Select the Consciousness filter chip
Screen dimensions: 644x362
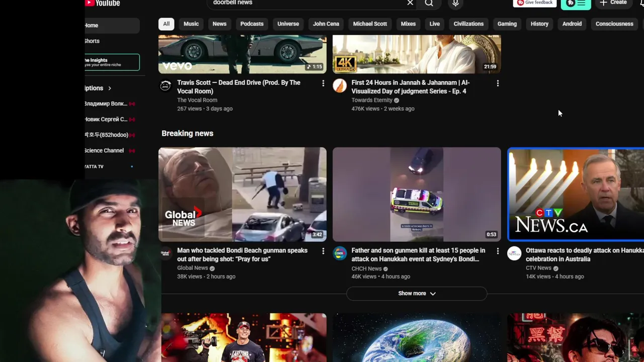coord(614,24)
